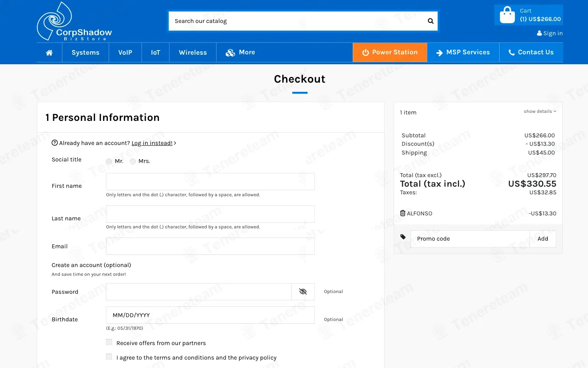Expand show details for cart items
The height and width of the screenshot is (368, 588).
point(540,111)
